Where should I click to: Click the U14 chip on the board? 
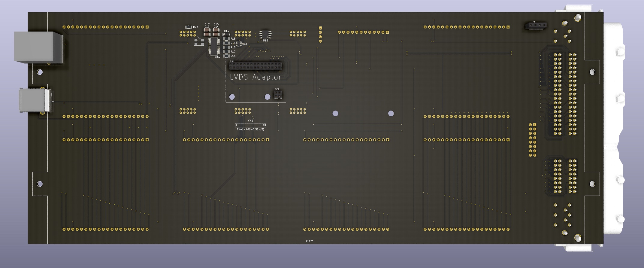click(x=214, y=46)
